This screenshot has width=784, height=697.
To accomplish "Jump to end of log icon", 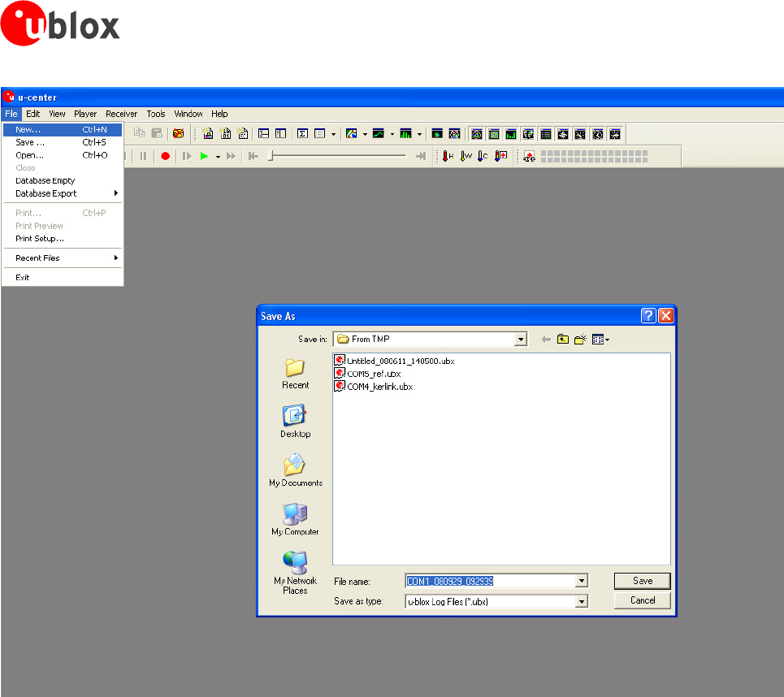I will click(x=421, y=157).
